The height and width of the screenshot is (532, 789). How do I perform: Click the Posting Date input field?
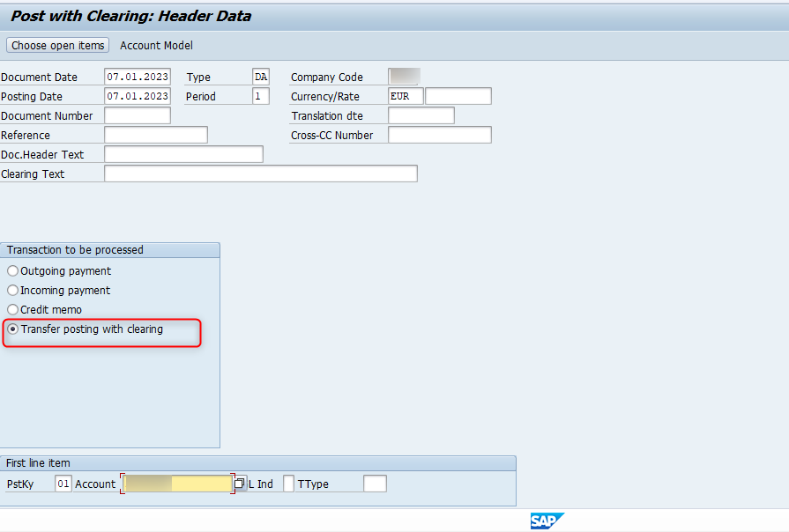pyautogui.click(x=137, y=97)
